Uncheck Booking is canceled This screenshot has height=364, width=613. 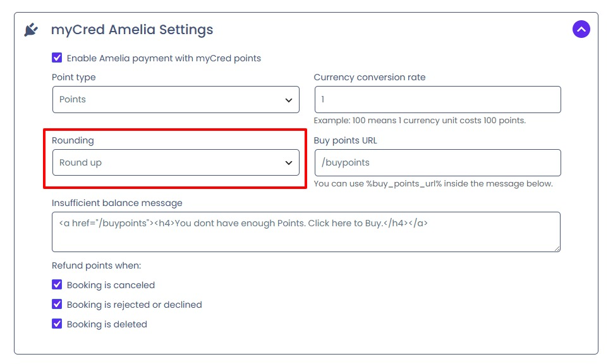(57, 284)
